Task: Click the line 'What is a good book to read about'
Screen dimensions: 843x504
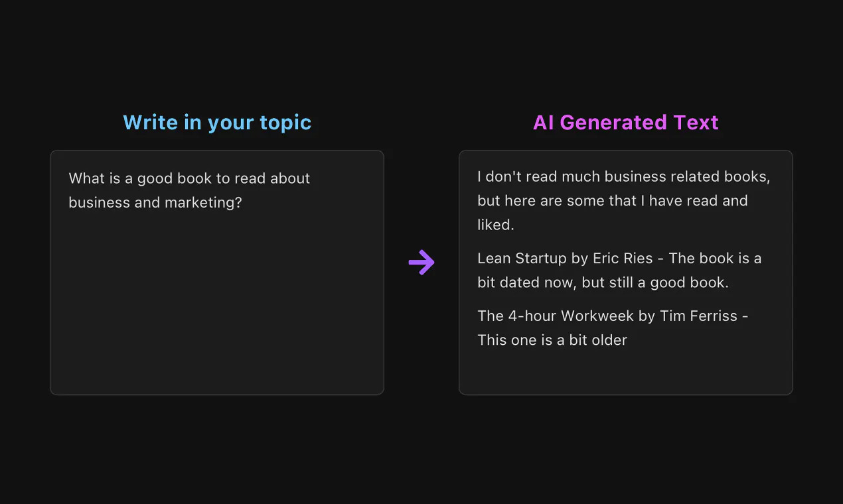Action: coord(189,178)
